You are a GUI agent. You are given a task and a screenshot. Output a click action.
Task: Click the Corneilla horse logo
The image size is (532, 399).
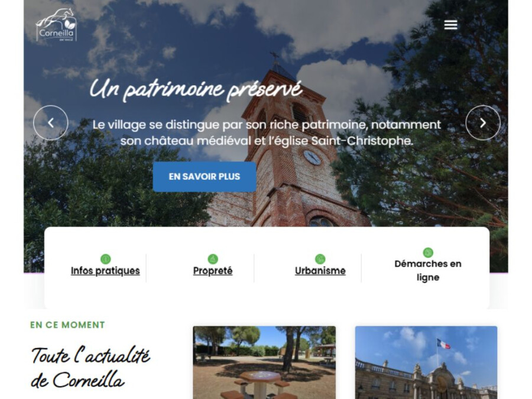pyautogui.click(x=56, y=25)
